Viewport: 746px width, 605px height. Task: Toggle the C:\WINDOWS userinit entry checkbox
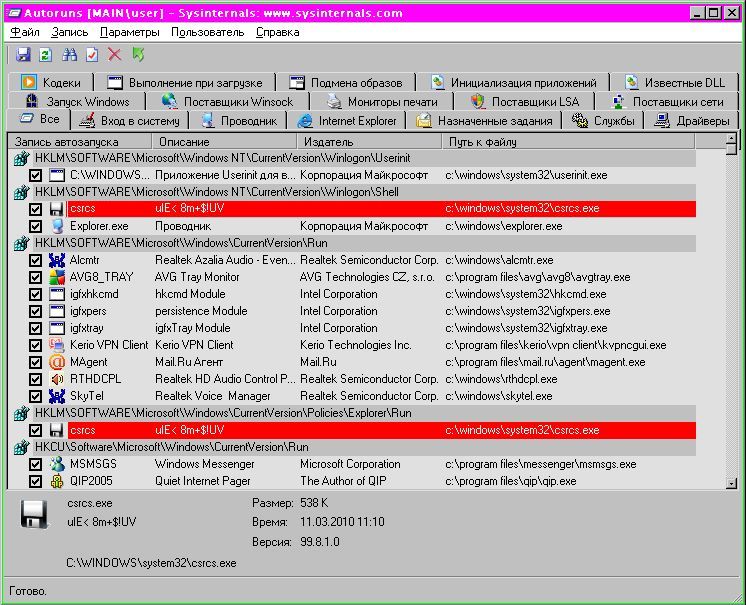(x=35, y=175)
